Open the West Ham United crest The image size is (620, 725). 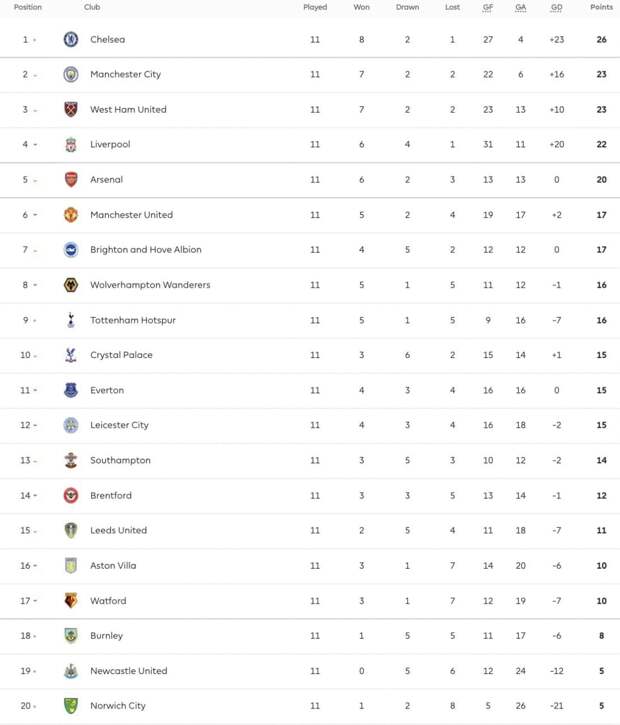tap(71, 110)
